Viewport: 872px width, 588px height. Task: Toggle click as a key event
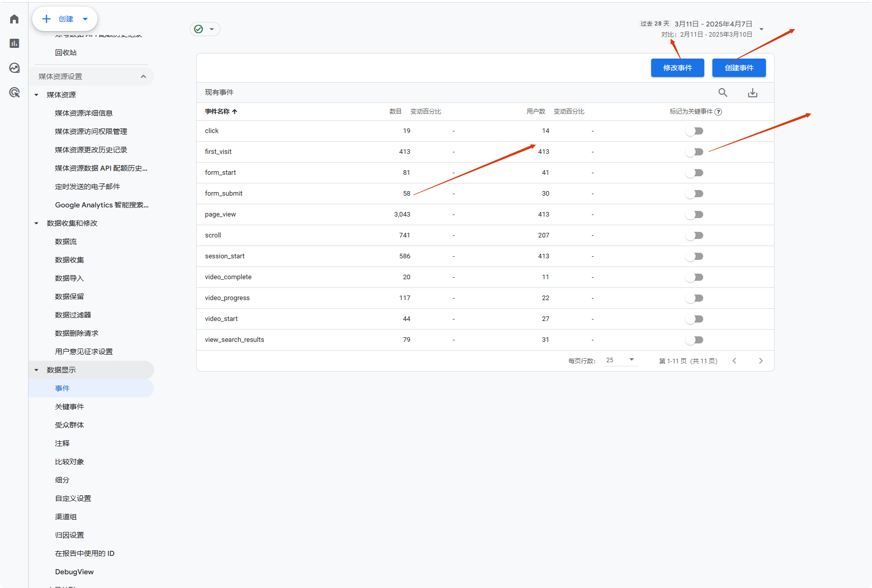pyautogui.click(x=695, y=131)
